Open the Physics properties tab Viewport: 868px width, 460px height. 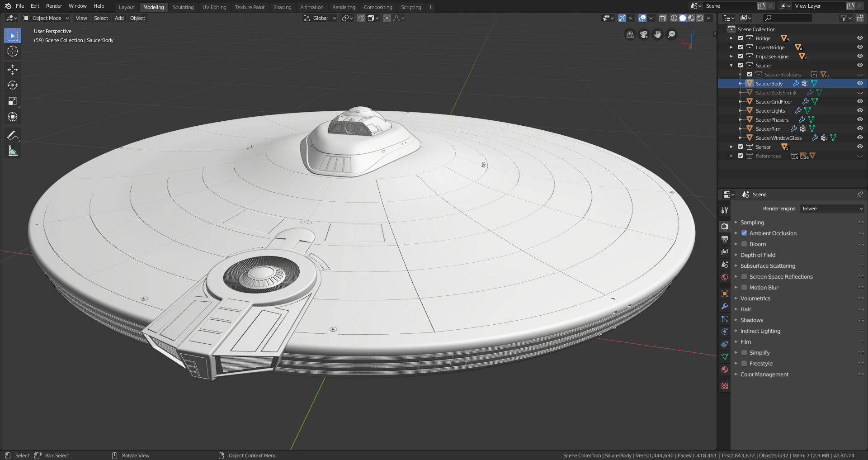(725, 332)
